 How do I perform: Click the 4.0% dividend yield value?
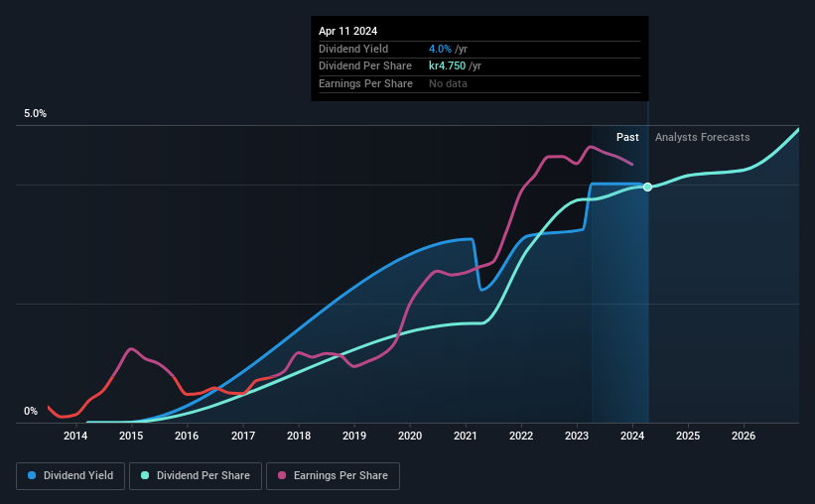(440, 49)
